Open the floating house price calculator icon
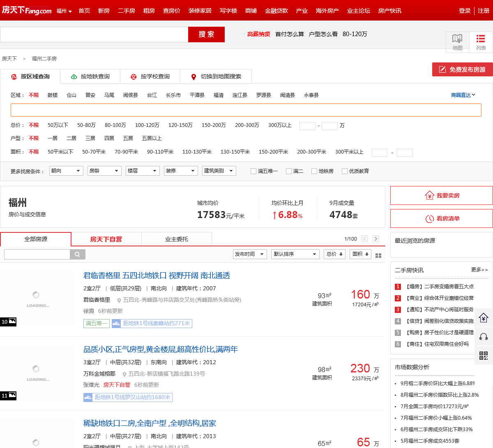The image size is (493, 448). [x=484, y=317]
